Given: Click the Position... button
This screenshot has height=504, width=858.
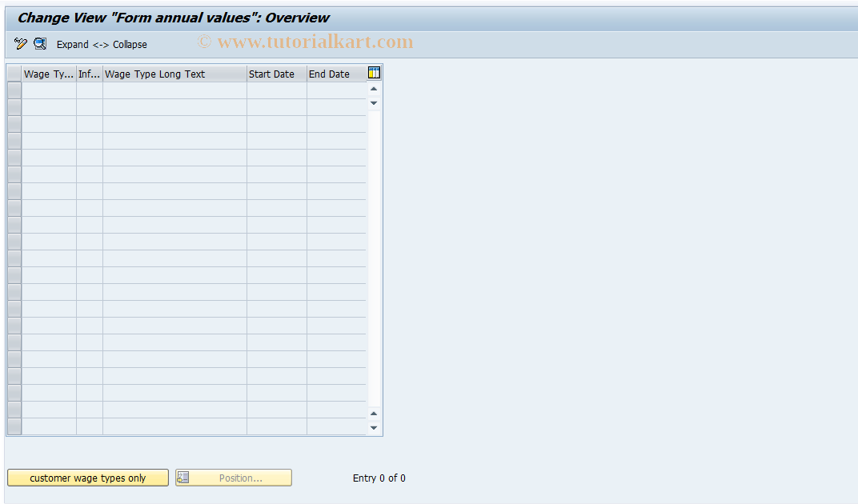Looking at the screenshot, I should [234, 478].
